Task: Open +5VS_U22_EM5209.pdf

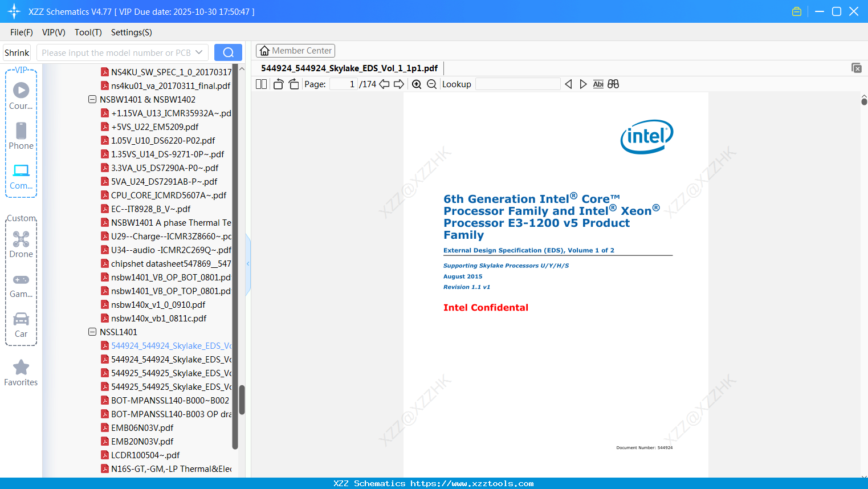Action: [x=150, y=127]
